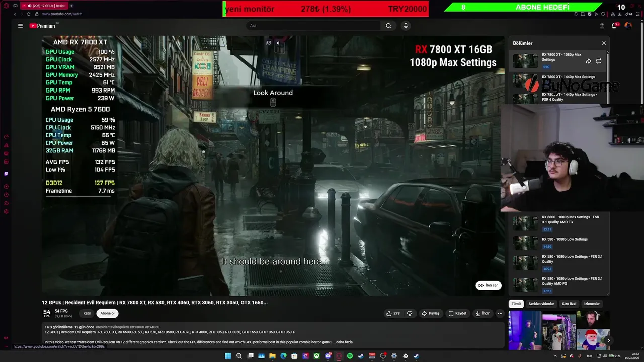The image size is (644, 362).
Task: Go back with the browser back arrow
Action: 15,14
